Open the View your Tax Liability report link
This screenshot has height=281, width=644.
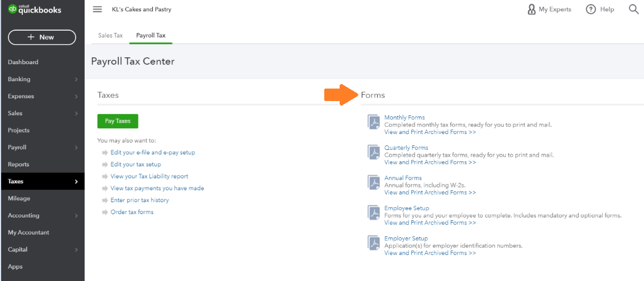click(149, 177)
